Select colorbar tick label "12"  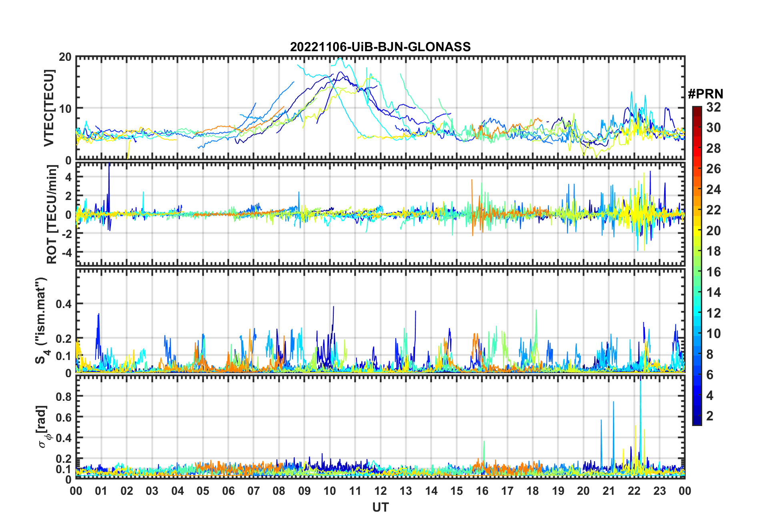coord(713,313)
